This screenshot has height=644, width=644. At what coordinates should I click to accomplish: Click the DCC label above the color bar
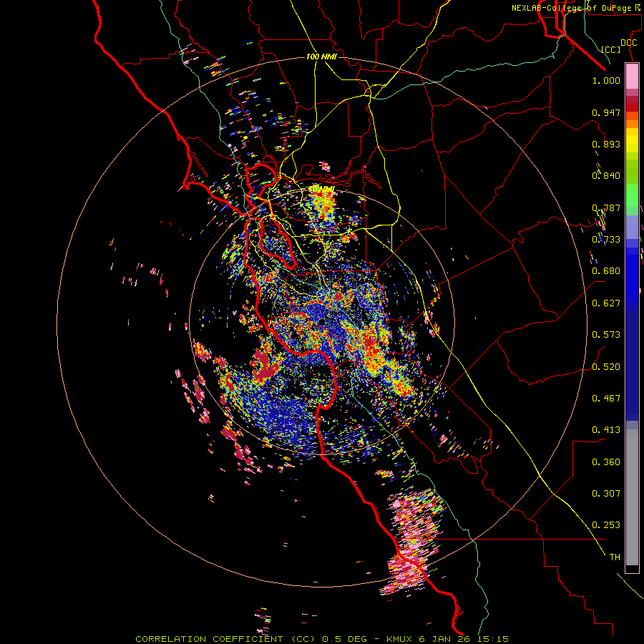628,43
